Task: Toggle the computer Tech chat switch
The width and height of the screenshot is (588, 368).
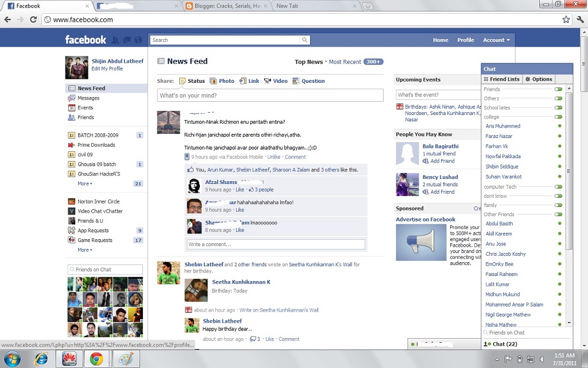Action: pos(558,187)
